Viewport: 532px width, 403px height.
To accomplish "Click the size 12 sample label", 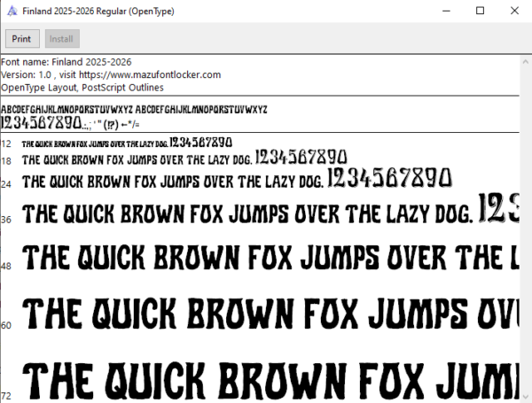I will 6,144.
